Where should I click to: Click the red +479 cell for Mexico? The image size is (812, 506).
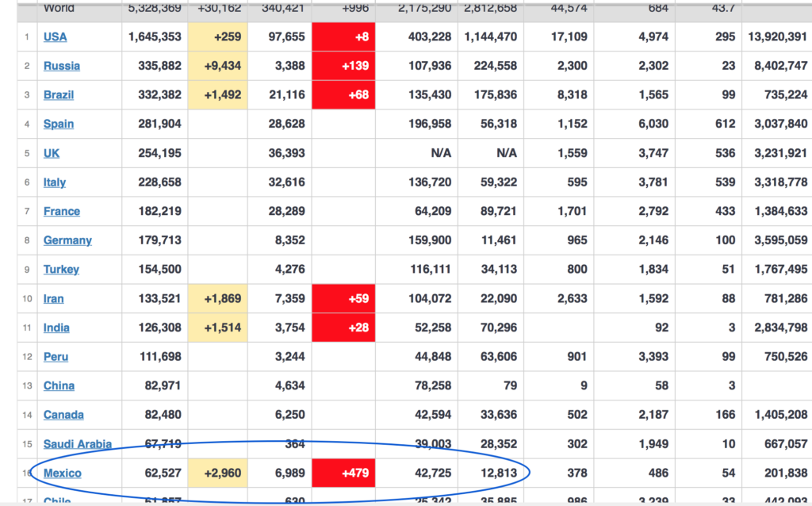click(x=343, y=473)
